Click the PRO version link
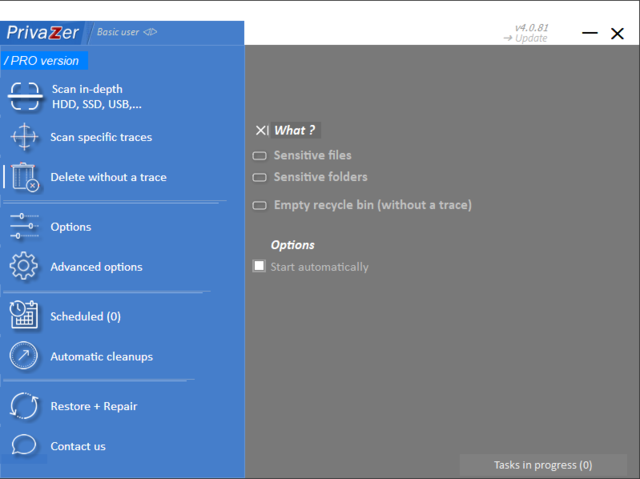The height and width of the screenshot is (479, 640). click(44, 61)
